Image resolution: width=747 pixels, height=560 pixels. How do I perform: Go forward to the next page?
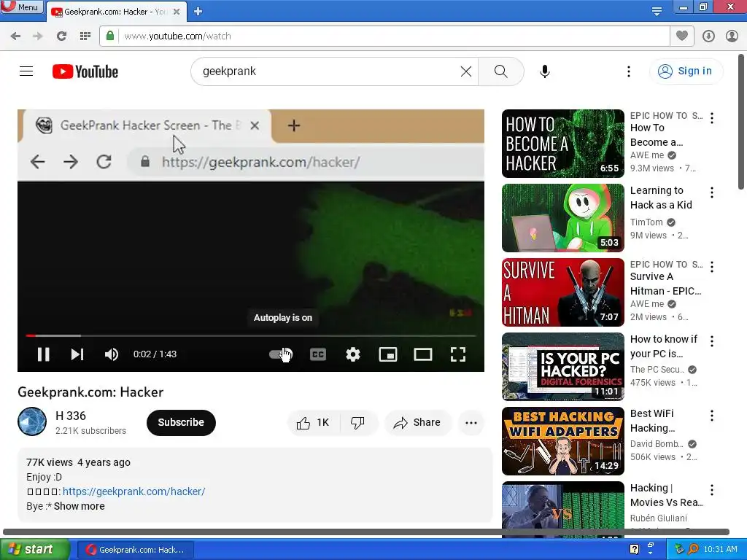pos(38,36)
